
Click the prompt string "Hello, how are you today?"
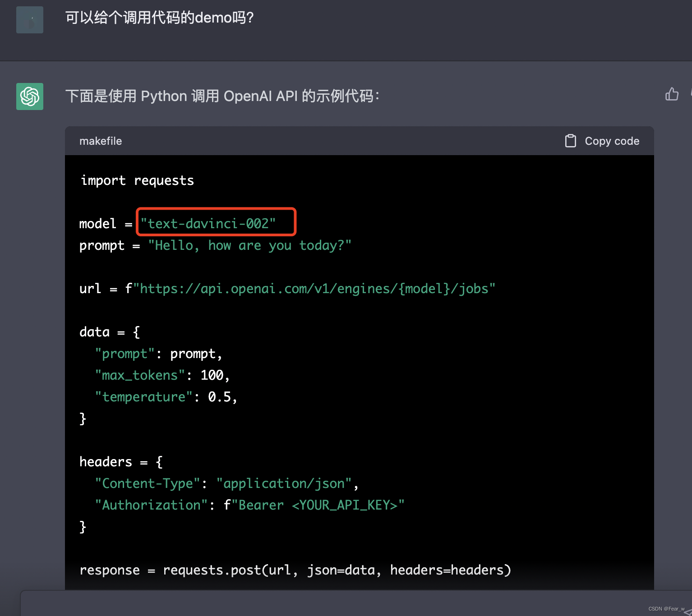point(250,245)
